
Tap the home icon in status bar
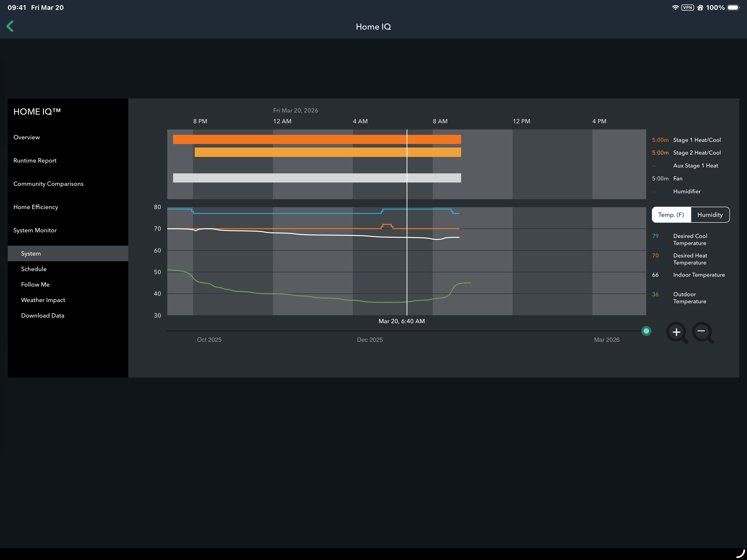point(700,8)
